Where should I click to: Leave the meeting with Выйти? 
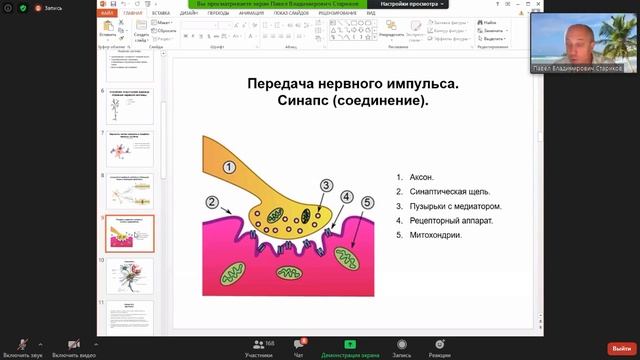point(622,349)
